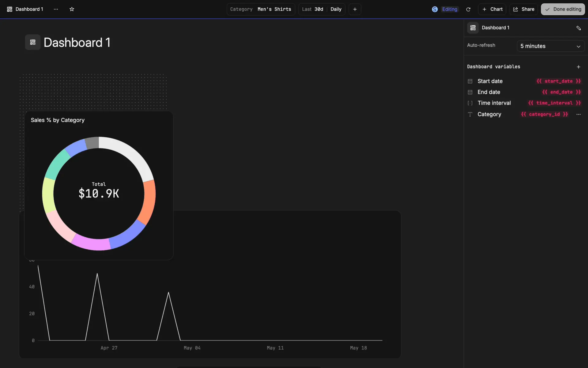Open Auto-refresh 5 minutes dropdown
Image resolution: width=588 pixels, height=368 pixels.
coord(550,46)
